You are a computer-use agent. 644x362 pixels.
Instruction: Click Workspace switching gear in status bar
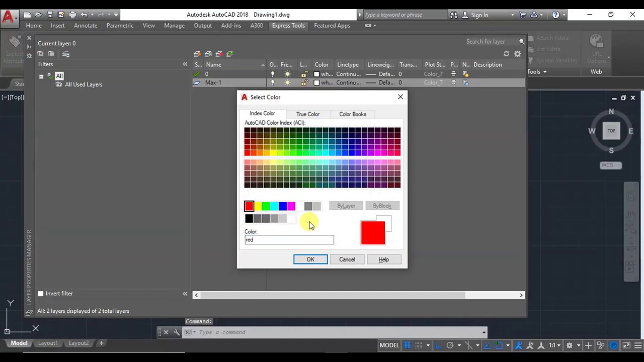(x=570, y=345)
